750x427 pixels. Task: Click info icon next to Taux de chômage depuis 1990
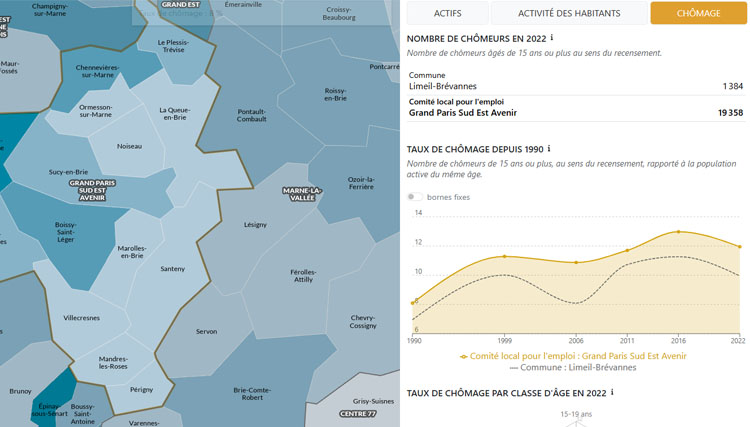tap(549, 149)
